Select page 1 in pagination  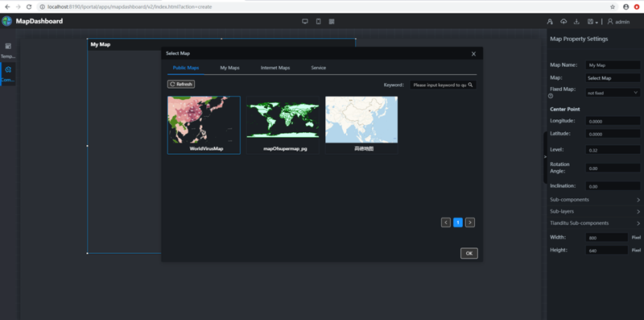pyautogui.click(x=458, y=222)
